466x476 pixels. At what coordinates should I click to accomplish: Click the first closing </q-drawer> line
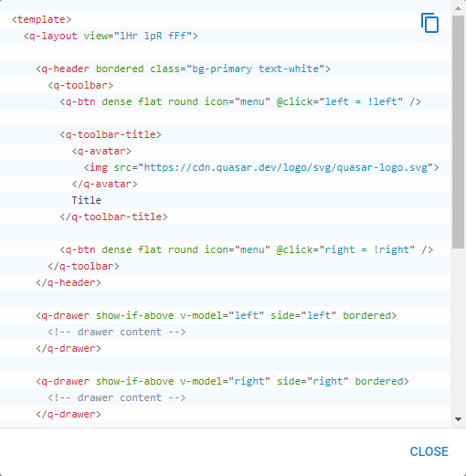[x=69, y=348]
